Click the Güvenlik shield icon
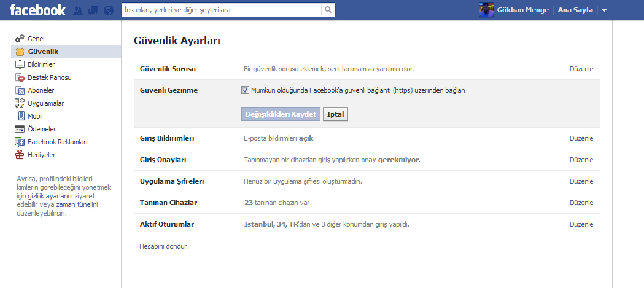 [x=20, y=52]
